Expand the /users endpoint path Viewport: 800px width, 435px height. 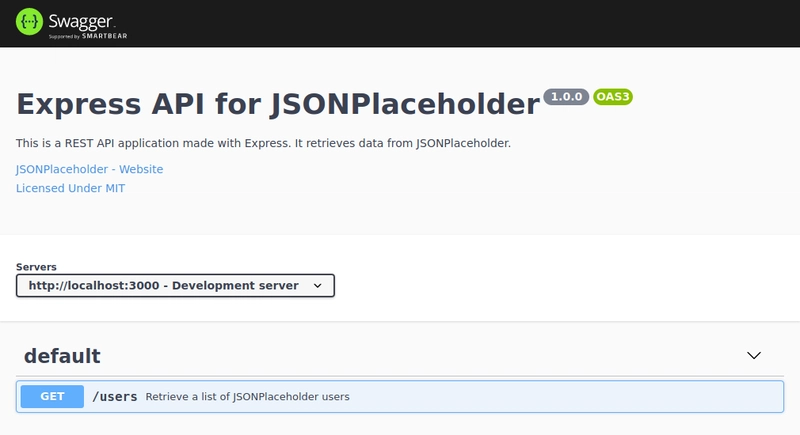(115, 397)
